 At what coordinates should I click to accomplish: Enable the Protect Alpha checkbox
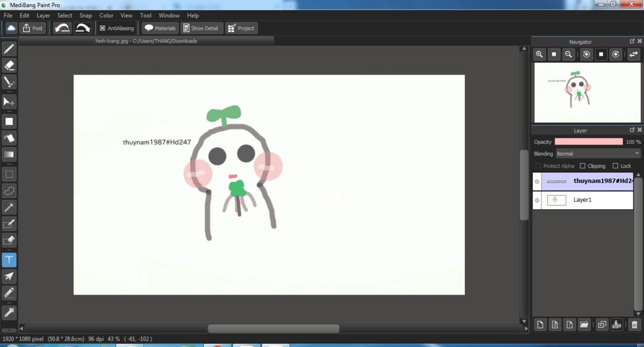coord(538,166)
